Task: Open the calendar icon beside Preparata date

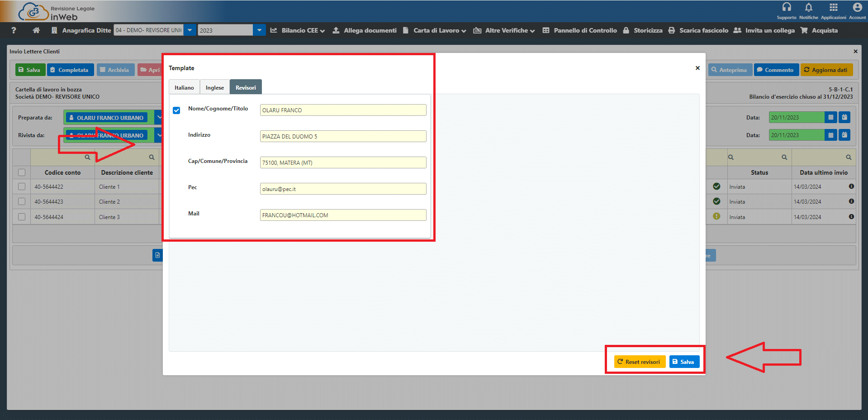Action: pyautogui.click(x=831, y=118)
